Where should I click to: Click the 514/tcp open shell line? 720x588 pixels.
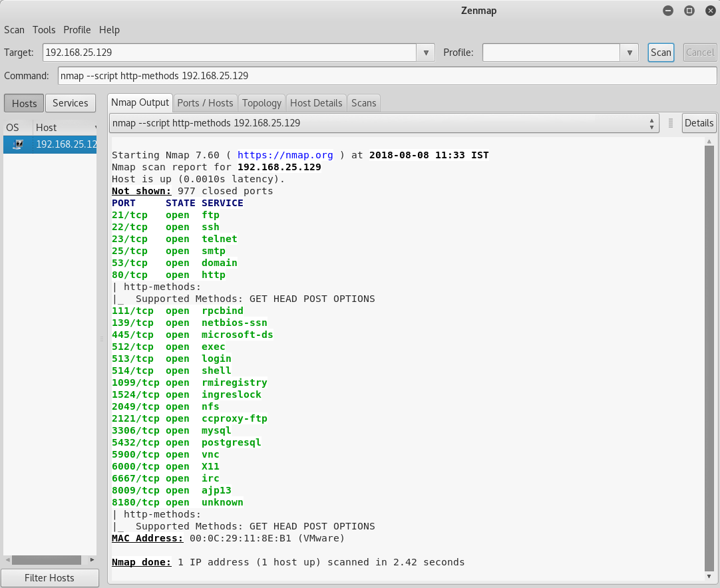click(172, 370)
